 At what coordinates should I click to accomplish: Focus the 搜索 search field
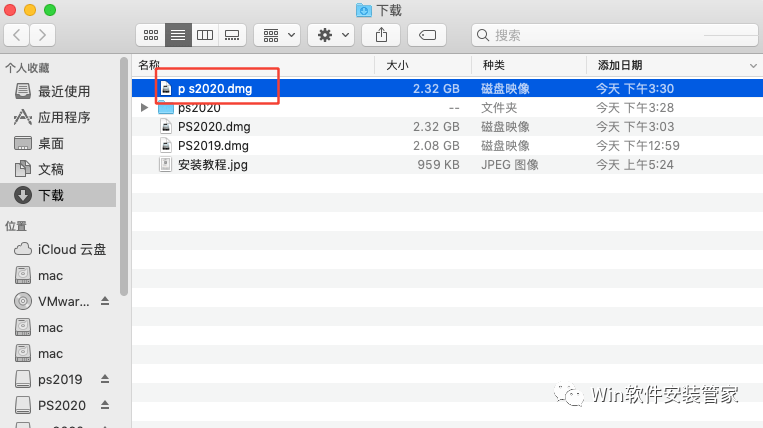pyautogui.click(x=615, y=35)
